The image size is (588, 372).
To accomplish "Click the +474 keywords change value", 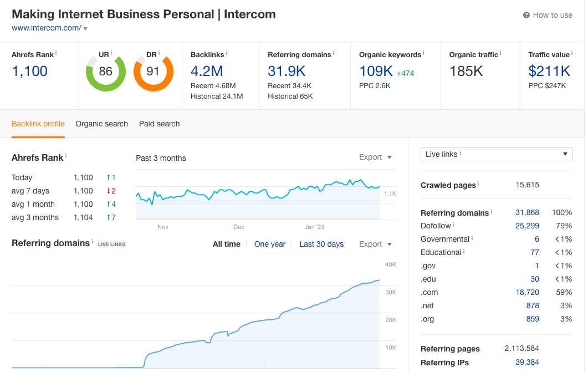I will pyautogui.click(x=405, y=74).
